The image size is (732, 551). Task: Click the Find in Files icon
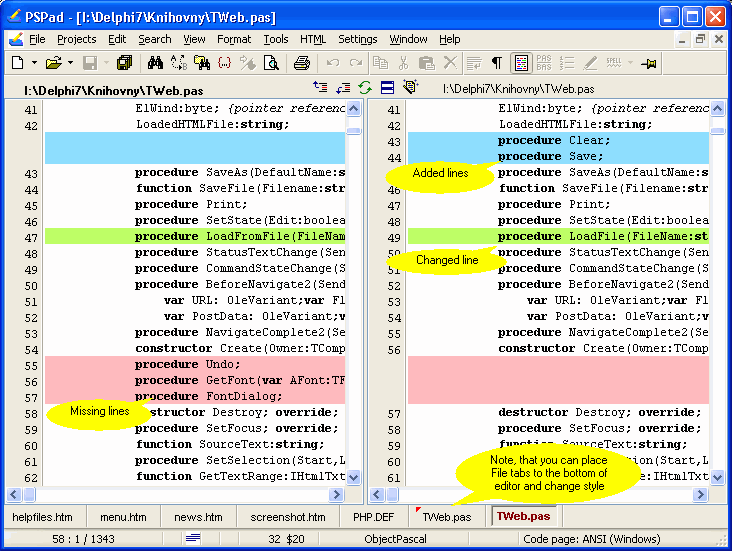pyautogui.click(x=203, y=63)
